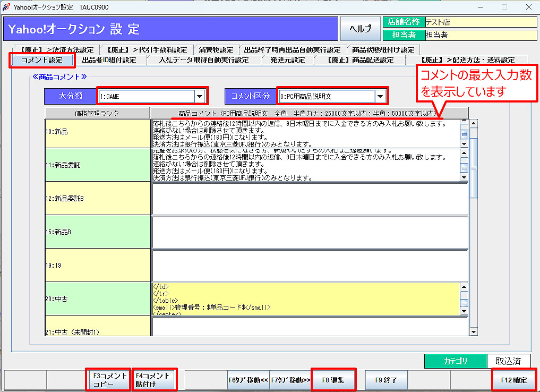The image size is (540, 392).
Task: Click the F9 終了 button
Action: point(386,380)
